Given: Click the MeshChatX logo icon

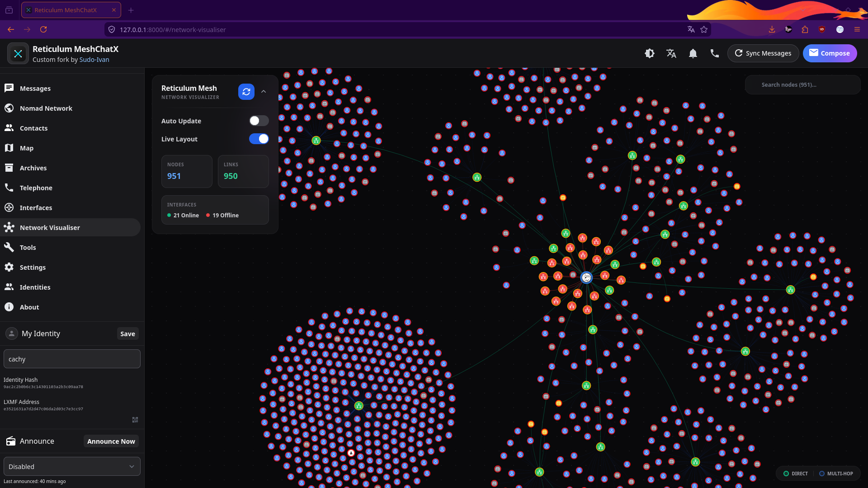Looking at the screenshot, I should tap(18, 54).
